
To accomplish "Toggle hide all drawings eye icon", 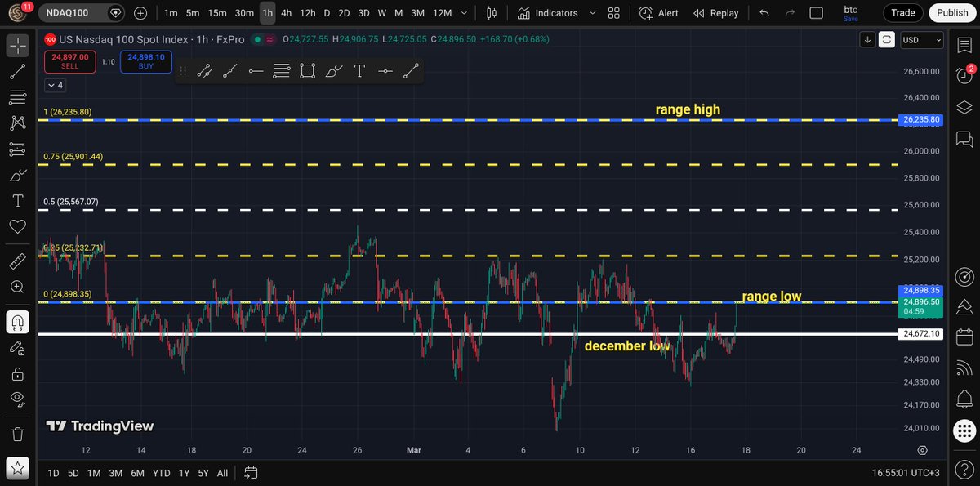I will (17, 399).
